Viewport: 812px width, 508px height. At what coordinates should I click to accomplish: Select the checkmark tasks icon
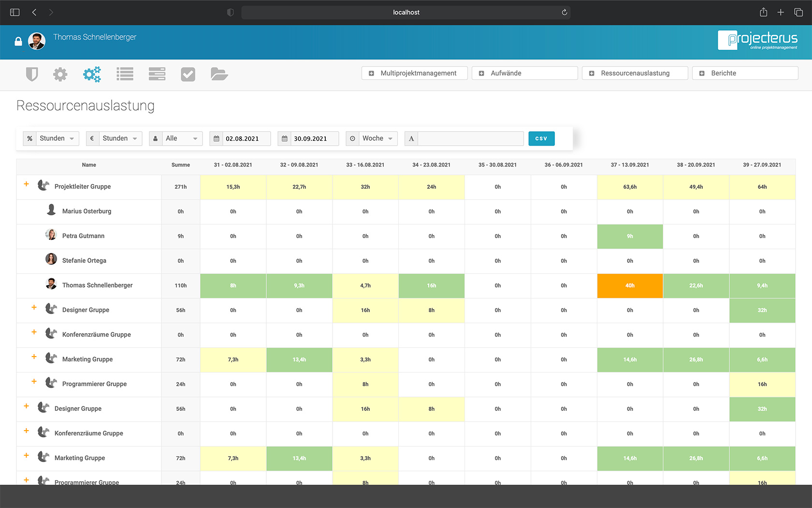point(188,74)
